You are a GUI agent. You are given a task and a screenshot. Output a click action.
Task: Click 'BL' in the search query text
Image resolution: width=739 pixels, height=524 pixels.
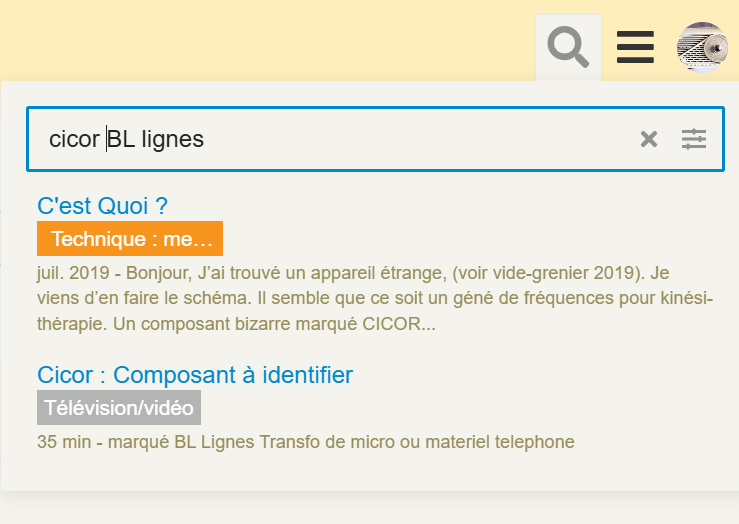(121, 139)
